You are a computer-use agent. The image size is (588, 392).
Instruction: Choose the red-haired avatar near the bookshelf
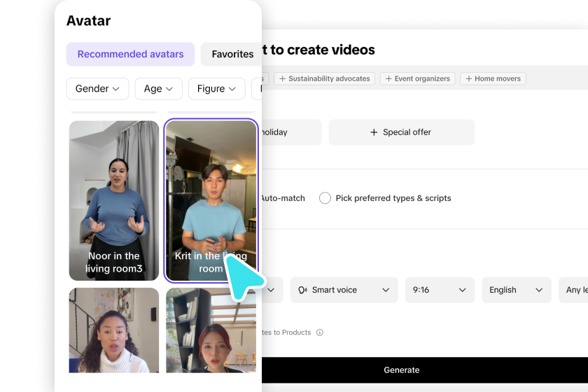[211, 330]
